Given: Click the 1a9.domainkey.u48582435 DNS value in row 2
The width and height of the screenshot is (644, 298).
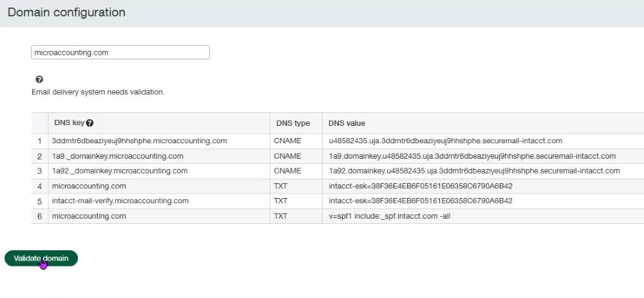Looking at the screenshot, I should 471,156.
